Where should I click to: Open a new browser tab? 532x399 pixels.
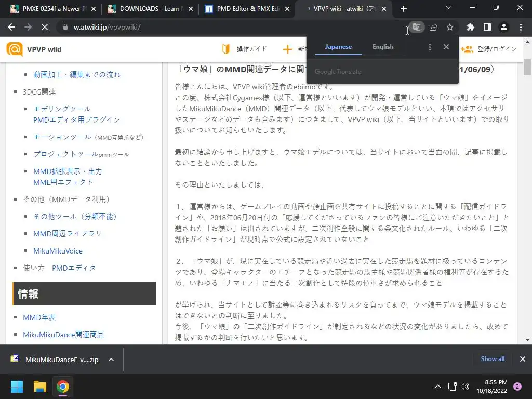(x=403, y=9)
